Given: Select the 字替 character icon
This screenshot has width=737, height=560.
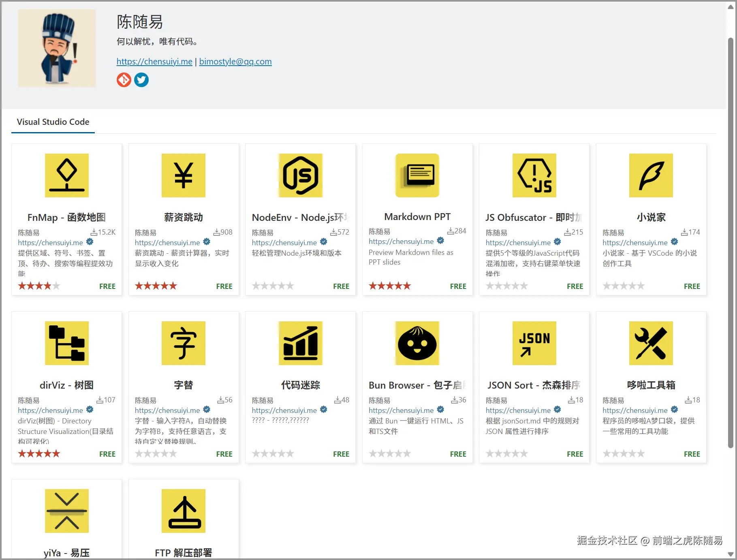Looking at the screenshot, I should coord(183,343).
